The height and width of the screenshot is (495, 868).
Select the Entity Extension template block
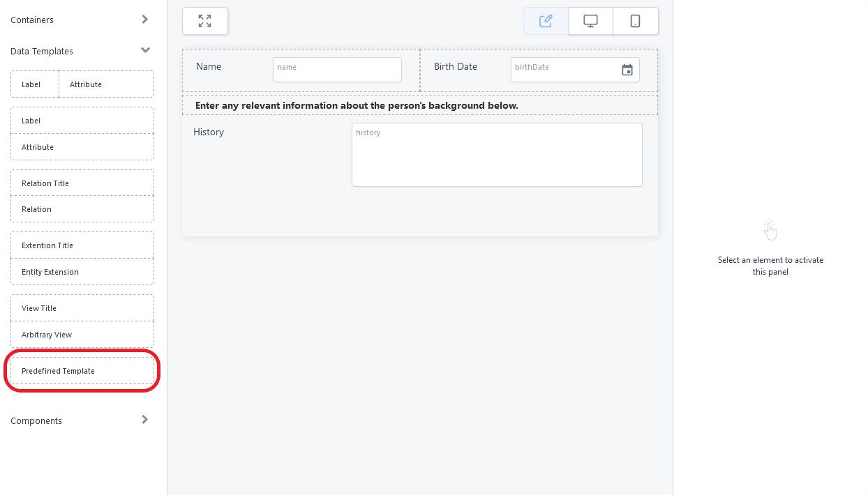82,272
